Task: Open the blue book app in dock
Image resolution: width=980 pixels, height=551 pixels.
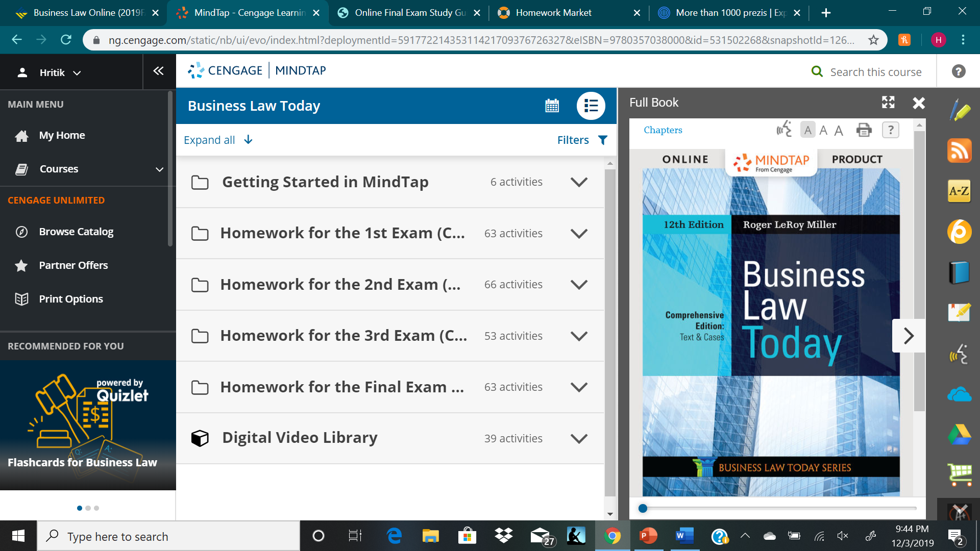Action: [959, 272]
